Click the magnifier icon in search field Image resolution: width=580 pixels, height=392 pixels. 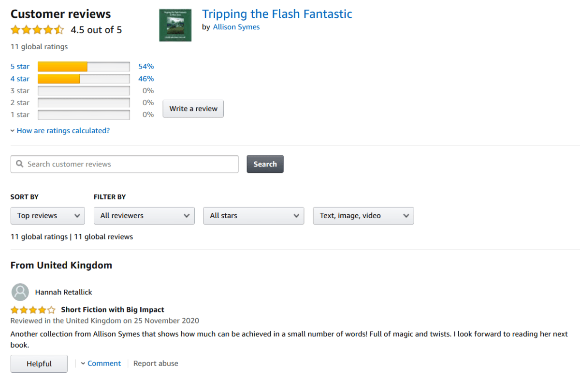pyautogui.click(x=20, y=164)
